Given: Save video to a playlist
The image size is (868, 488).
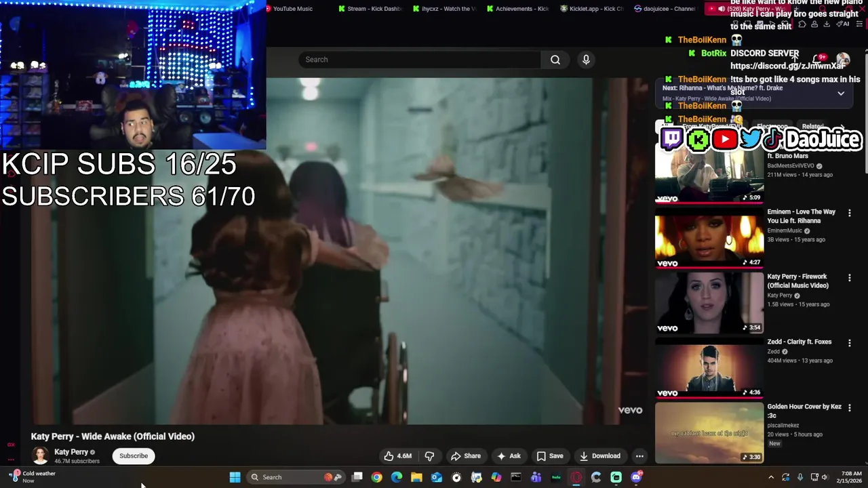Looking at the screenshot, I should coord(550,456).
